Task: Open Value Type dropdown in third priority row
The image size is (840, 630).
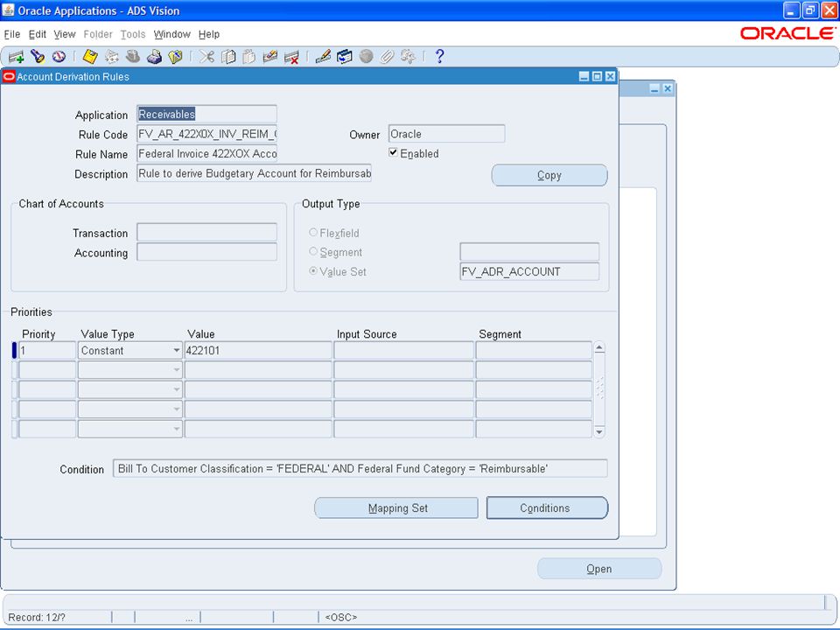Action: tap(176, 389)
